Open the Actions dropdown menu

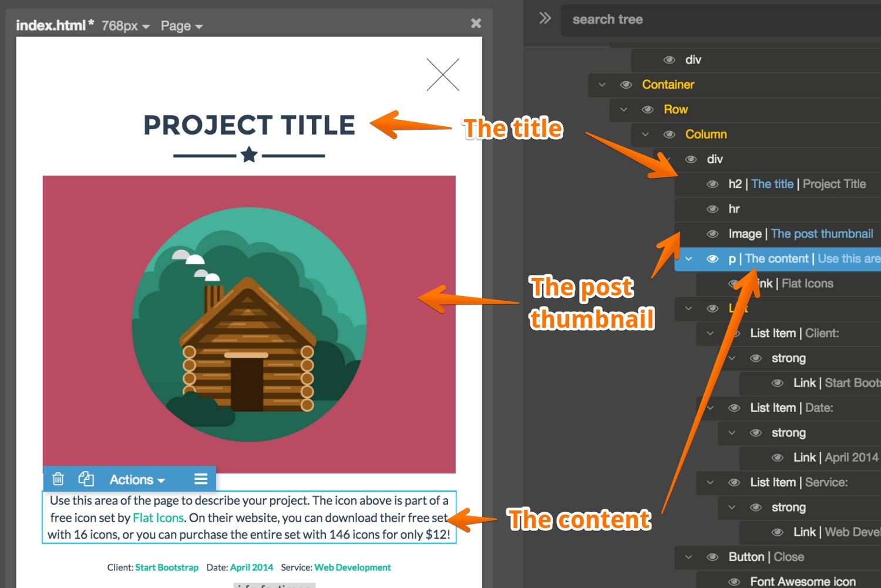click(x=137, y=480)
